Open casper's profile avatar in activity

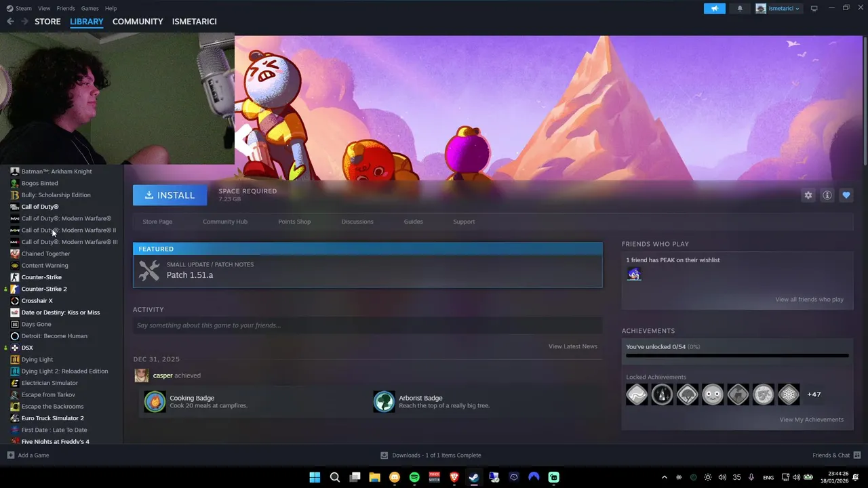(141, 375)
